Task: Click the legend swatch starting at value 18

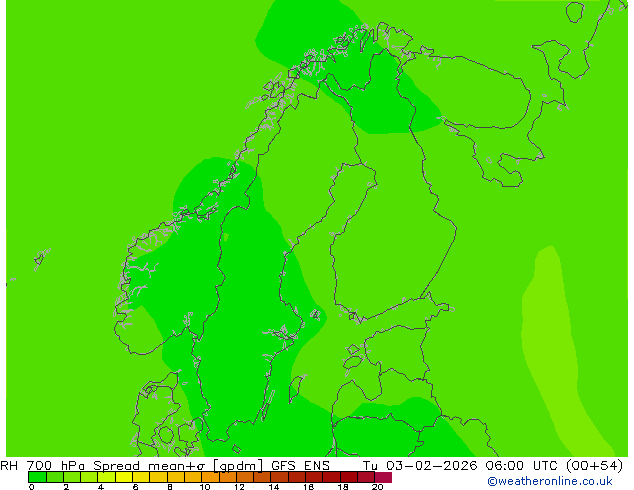Action: tap(349, 477)
